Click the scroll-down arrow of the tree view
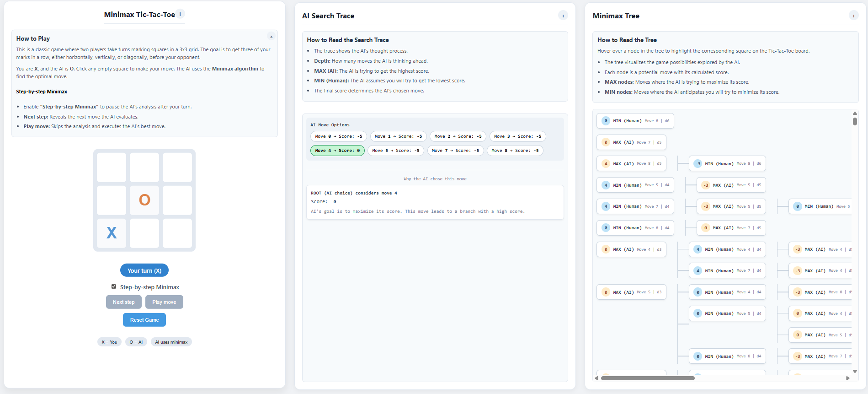Image resolution: width=868 pixels, height=394 pixels. tap(855, 371)
